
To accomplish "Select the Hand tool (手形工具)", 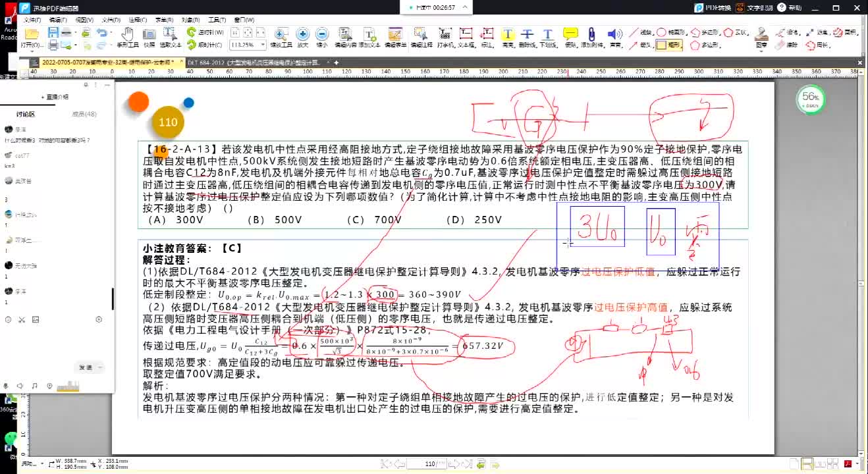I will 128,37.
